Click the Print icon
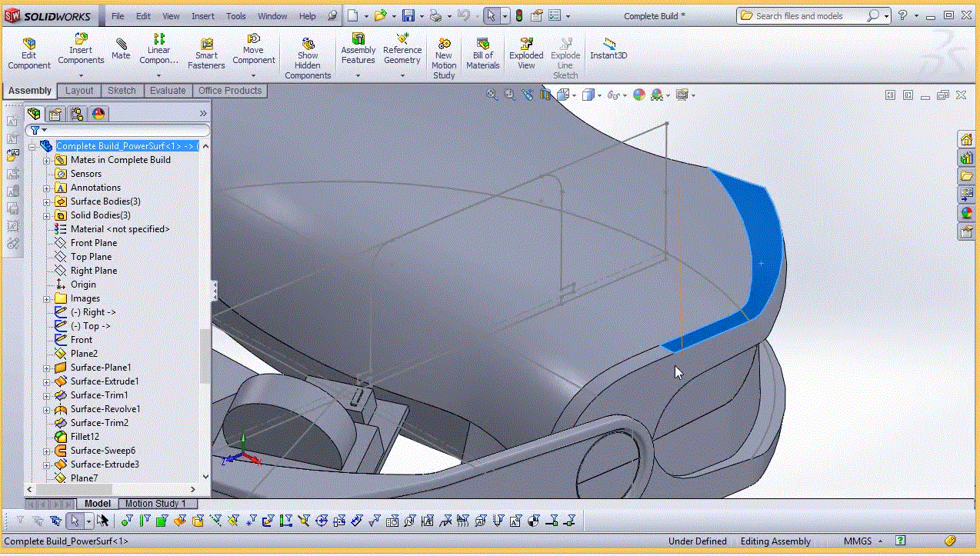 pyautogui.click(x=435, y=15)
